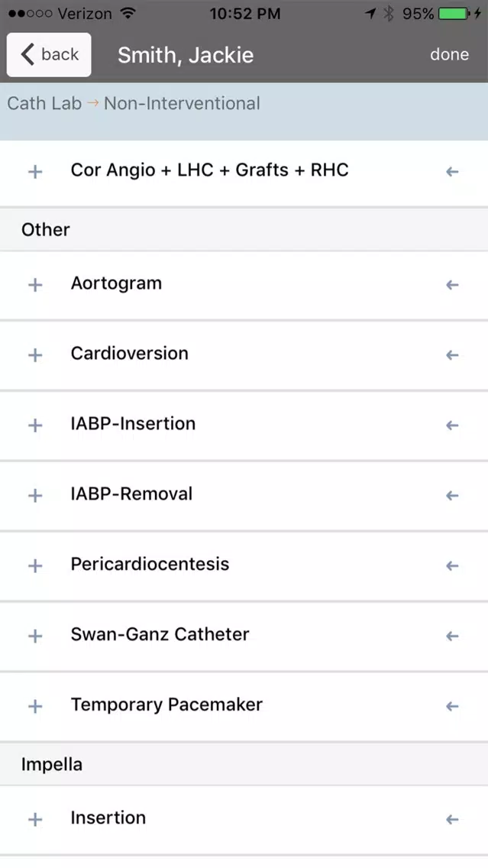Select the Swan-Ganz Catheter procedure

244,636
